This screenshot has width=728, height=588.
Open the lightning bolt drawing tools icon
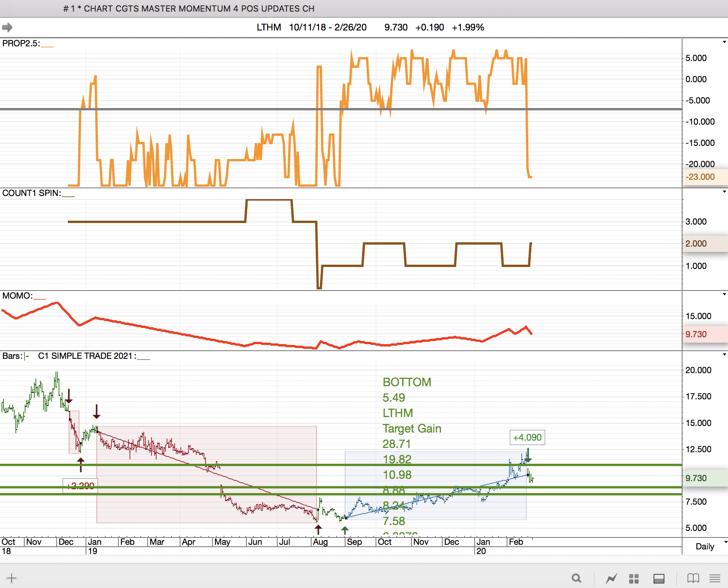click(x=611, y=578)
